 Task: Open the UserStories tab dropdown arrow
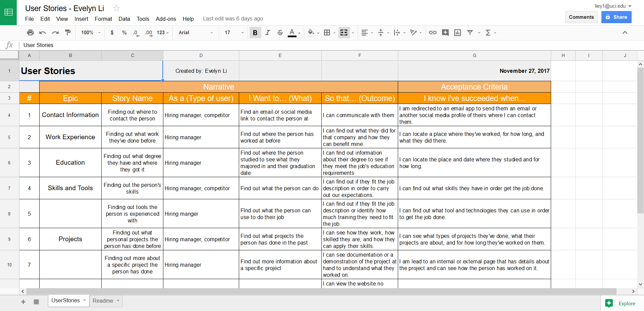click(85, 300)
